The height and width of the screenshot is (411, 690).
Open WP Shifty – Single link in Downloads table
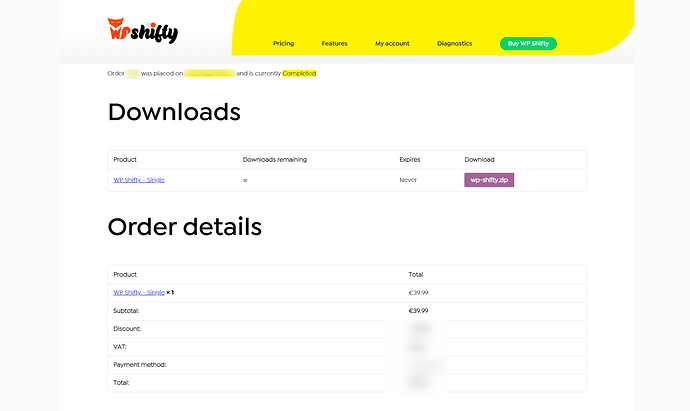139,180
